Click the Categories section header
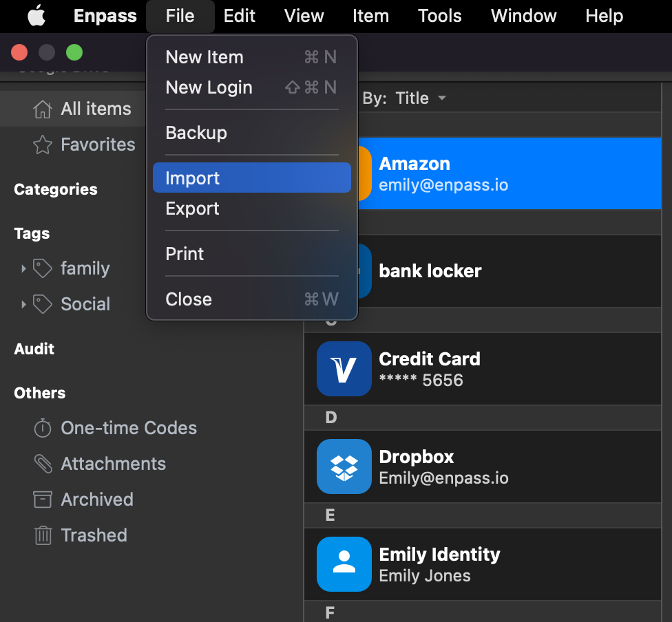The height and width of the screenshot is (622, 672). 56,189
